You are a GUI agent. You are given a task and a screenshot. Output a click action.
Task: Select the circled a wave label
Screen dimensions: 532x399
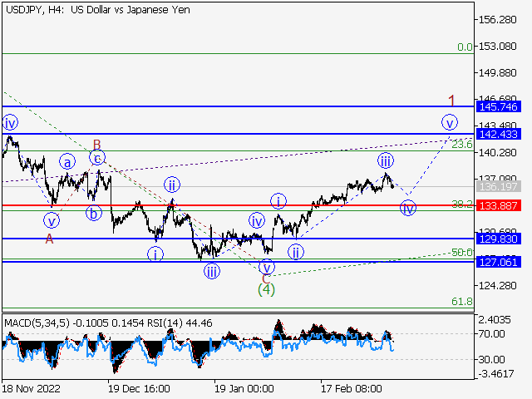67,162
